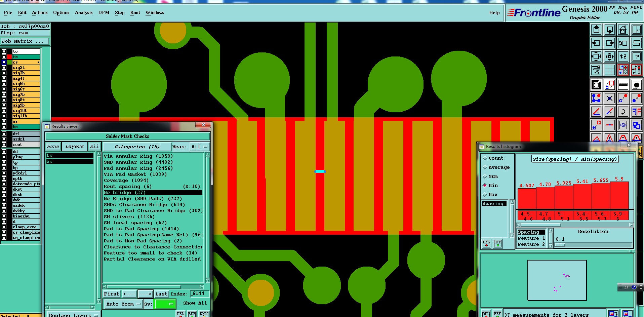Click the black octagon selection icon
Viewport: 644px width, 317px height.
click(636, 85)
